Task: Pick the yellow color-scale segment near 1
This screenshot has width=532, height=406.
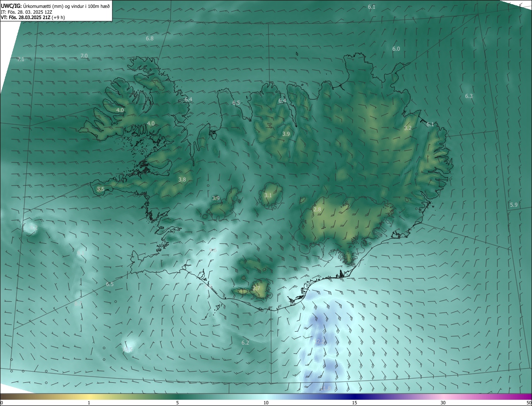Action: coord(89,396)
